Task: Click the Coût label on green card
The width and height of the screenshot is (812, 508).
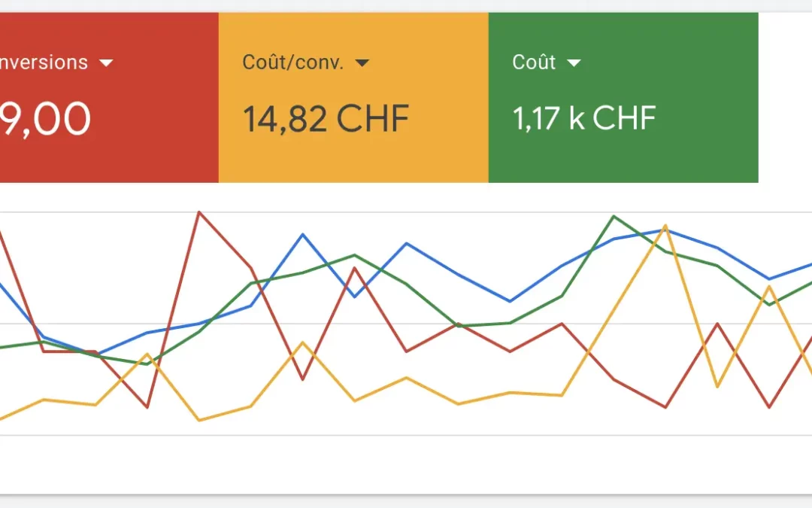Action: (533, 62)
